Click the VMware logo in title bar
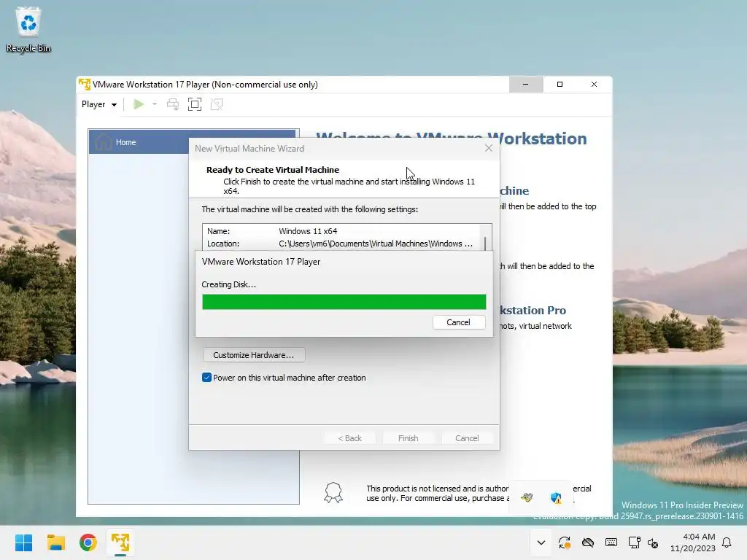The height and width of the screenshot is (560, 747). 85,85
